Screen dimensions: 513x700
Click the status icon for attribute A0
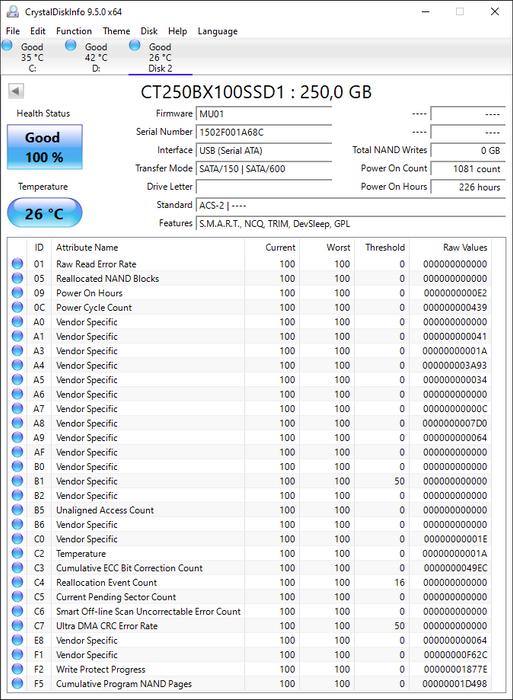coord(17,322)
